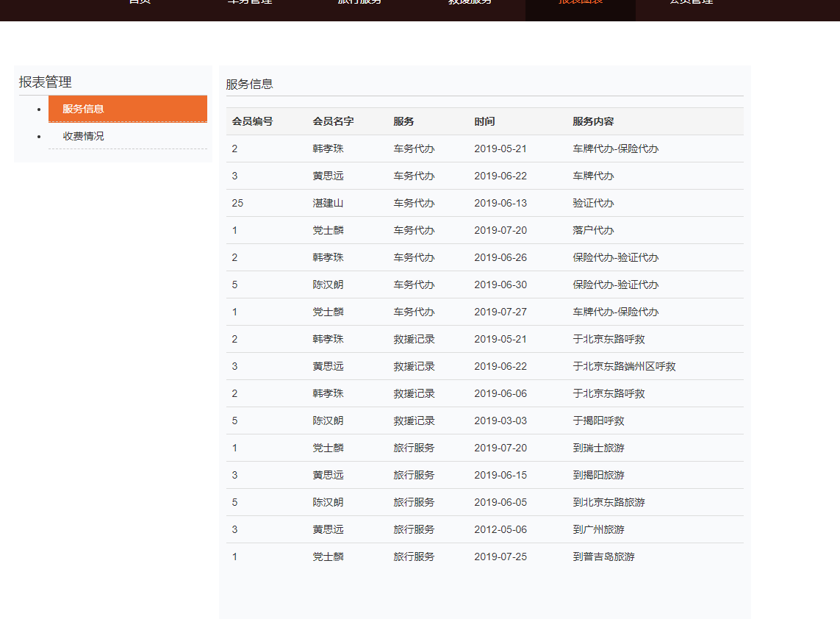
Task: Go to 救援服务 in the top navigation
Action: [x=470, y=4]
